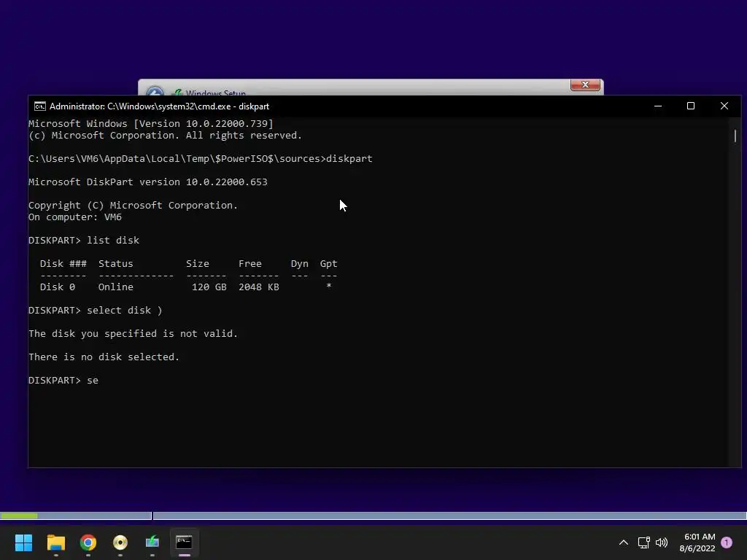Screen dimensions: 747x560
Task: Click the 'On computer: VM6' line
Action: 75,217
